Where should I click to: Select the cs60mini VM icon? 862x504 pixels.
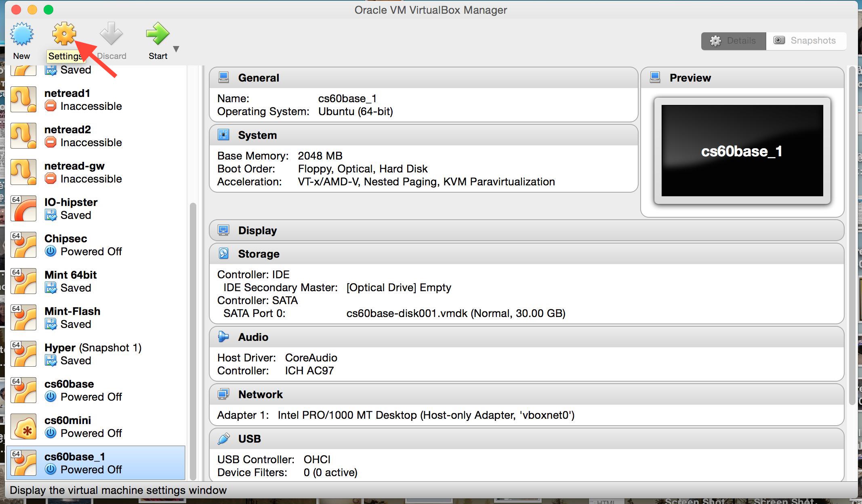click(23, 426)
